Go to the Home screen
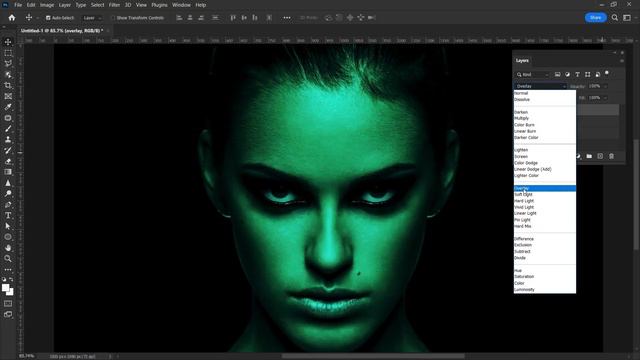 click(x=12, y=18)
